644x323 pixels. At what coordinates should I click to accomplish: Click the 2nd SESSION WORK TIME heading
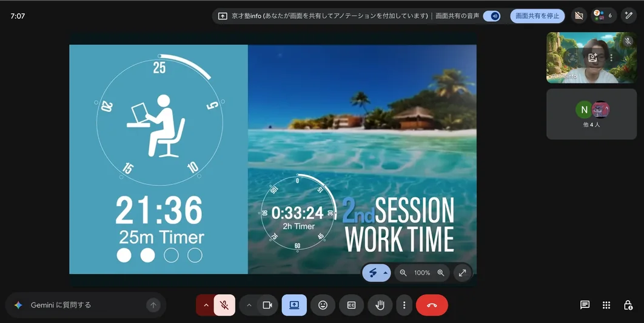[x=399, y=225]
